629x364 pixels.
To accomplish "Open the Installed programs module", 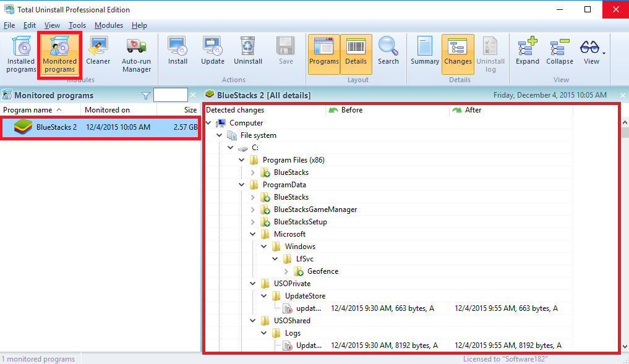I will coord(21,54).
